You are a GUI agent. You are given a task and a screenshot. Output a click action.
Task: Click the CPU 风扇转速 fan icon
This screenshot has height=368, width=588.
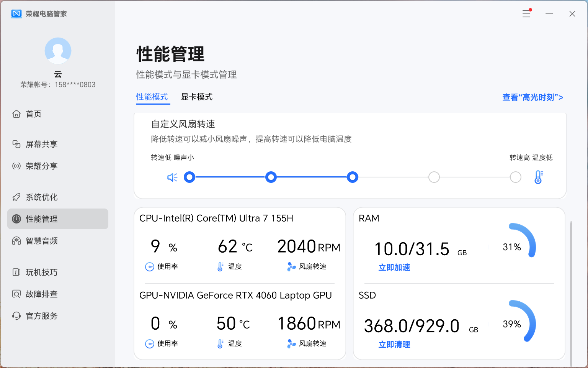tap(291, 267)
